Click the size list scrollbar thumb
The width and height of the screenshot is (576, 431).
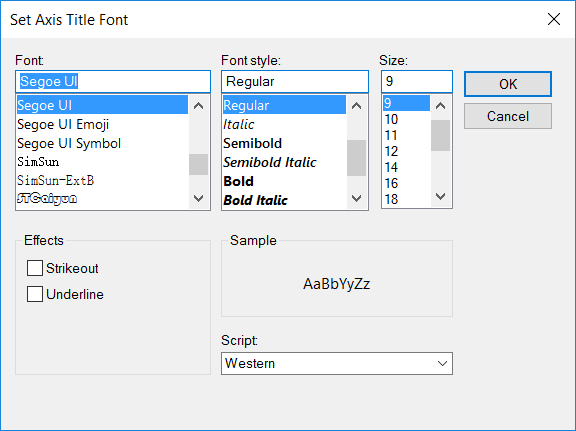tap(440, 136)
